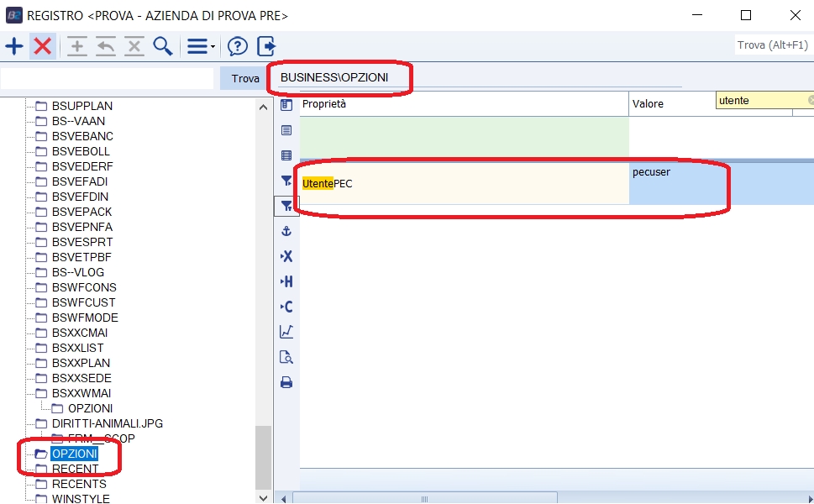Click the grey undo arrow icon
Image resolution: width=814 pixels, height=504 pixels.
[x=106, y=46]
